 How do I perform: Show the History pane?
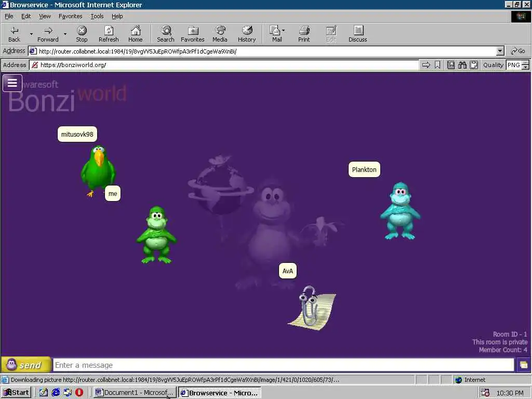coord(247,34)
